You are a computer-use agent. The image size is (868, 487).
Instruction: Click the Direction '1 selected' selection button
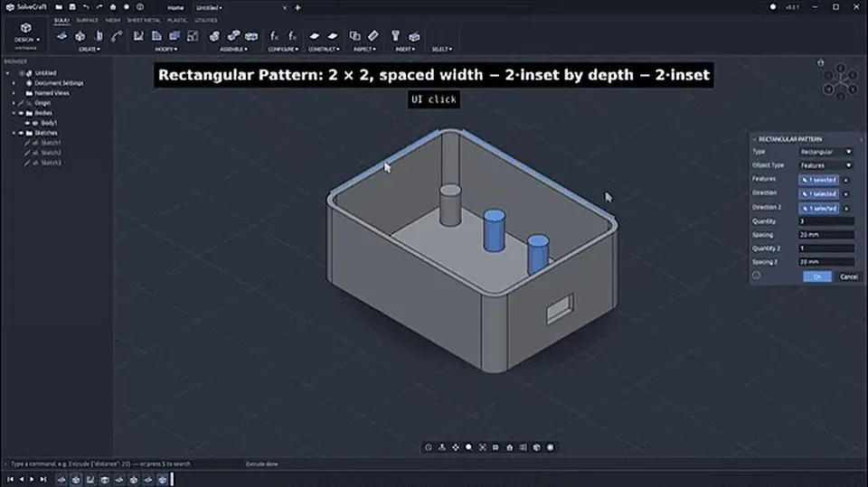click(818, 194)
